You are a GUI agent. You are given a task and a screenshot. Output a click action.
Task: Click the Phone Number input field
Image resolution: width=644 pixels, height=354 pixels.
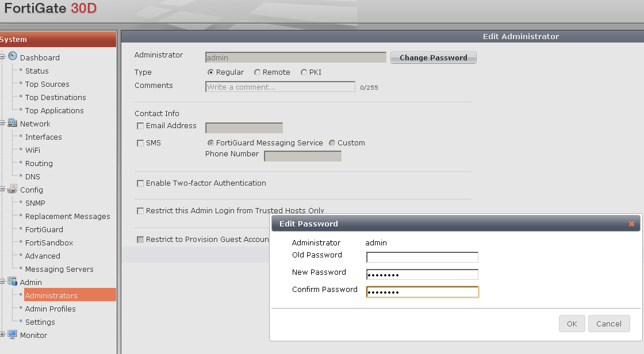(x=302, y=156)
